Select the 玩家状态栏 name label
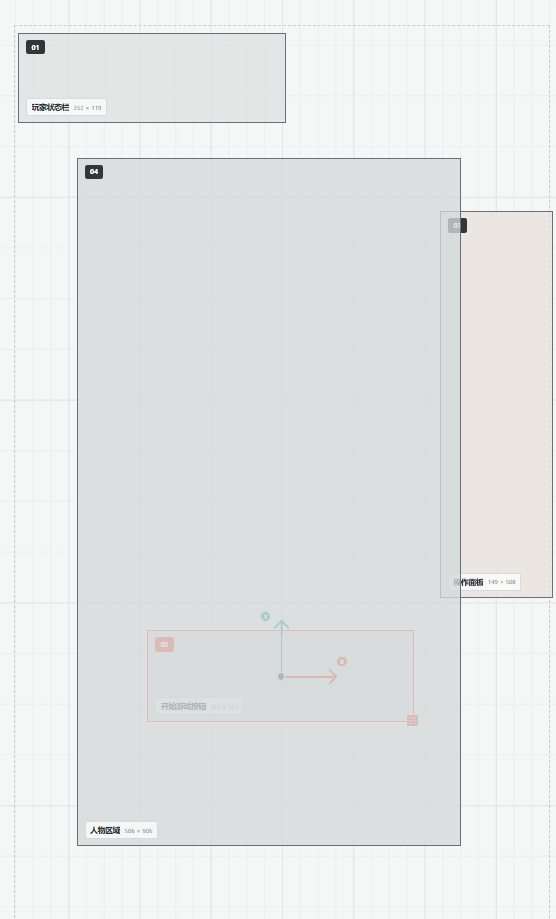The width and height of the screenshot is (556, 919). coord(50,107)
